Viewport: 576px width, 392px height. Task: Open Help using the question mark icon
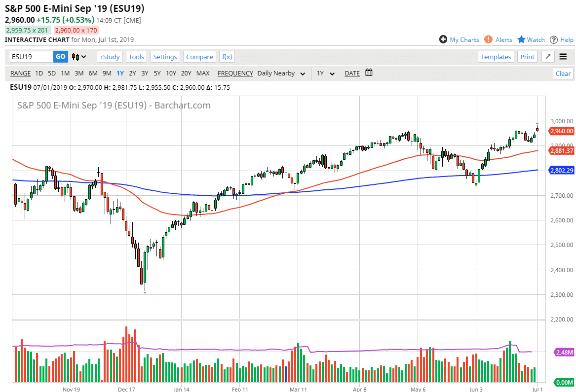tap(554, 39)
